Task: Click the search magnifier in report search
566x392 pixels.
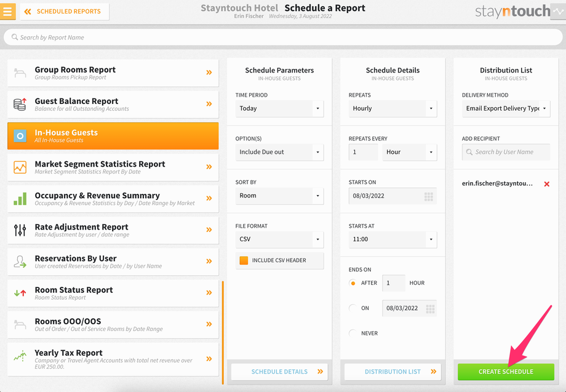Action: tap(14, 37)
